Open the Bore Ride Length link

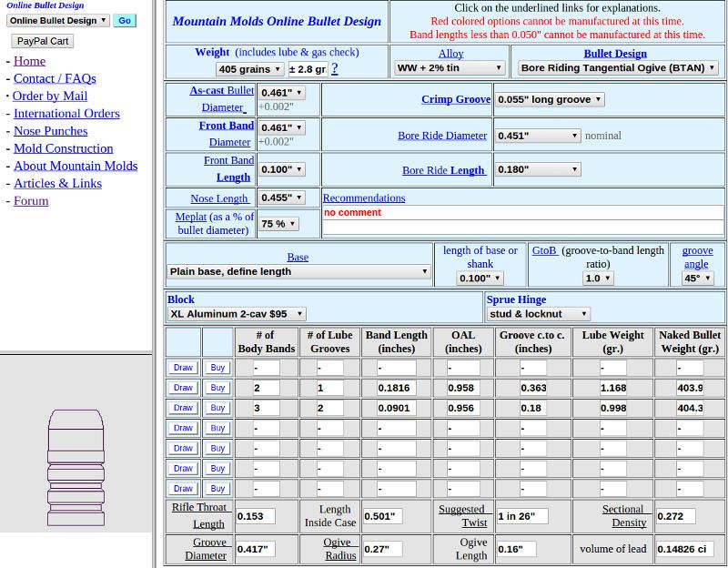(444, 170)
